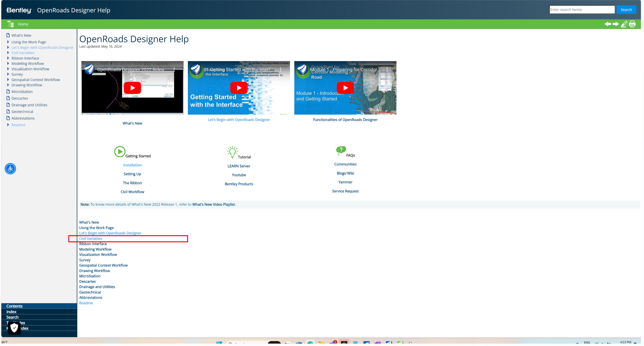
Task: Click channel avatar on Module 1 Corridor video
Action: coord(302,70)
